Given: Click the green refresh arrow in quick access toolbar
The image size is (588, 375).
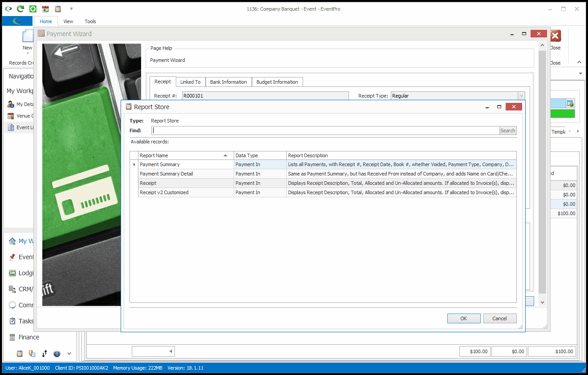Looking at the screenshot, I should 20,8.
